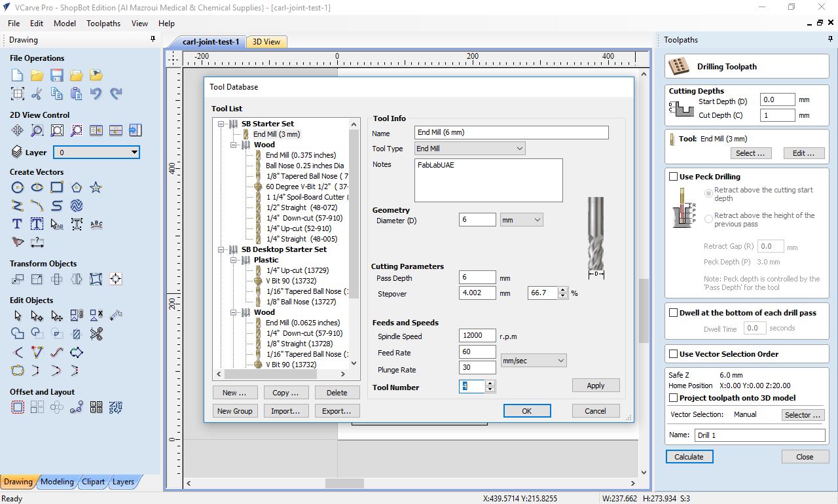Select Retract above height of previous pass

tap(708, 219)
